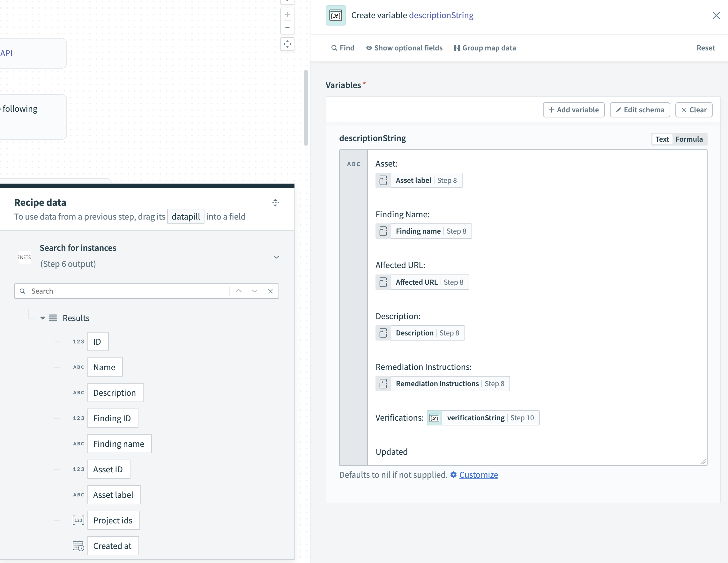Collapse the Recipe data panel via handle icon
This screenshot has width=728, height=563.
coord(275,202)
